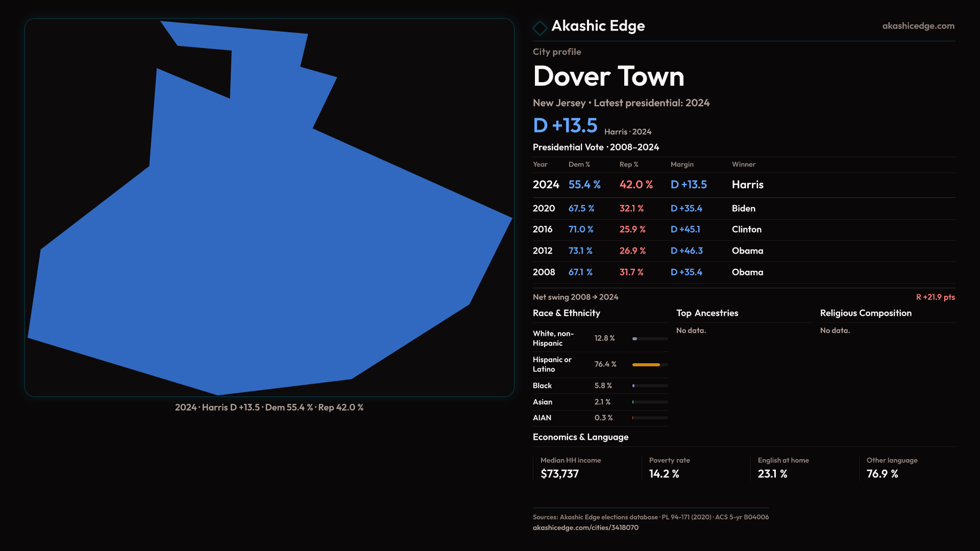Click the large D +13.5 margin figure
The image size is (980, 551).
[565, 126]
